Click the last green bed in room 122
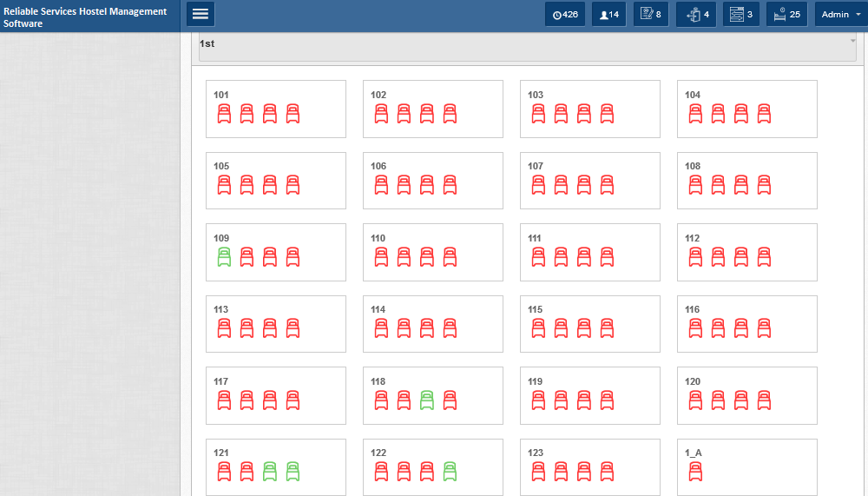This screenshot has width=868, height=496. 450,472
